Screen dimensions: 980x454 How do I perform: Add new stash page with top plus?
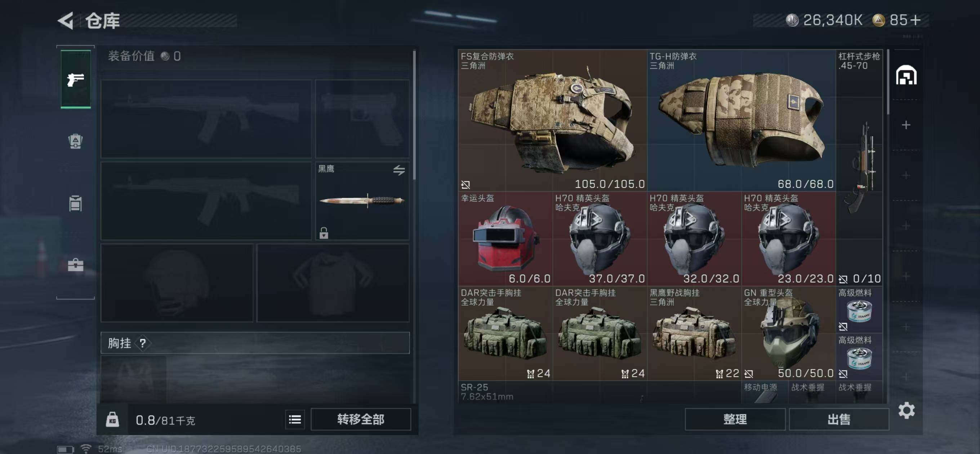pos(906,125)
